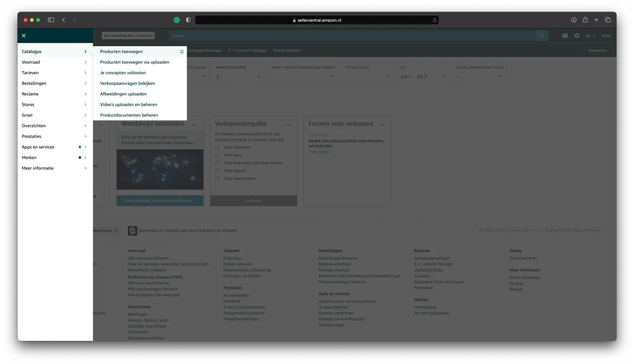This screenshot has height=364, width=634.
Task: Select Je concepten voltooien
Action: coord(123,73)
